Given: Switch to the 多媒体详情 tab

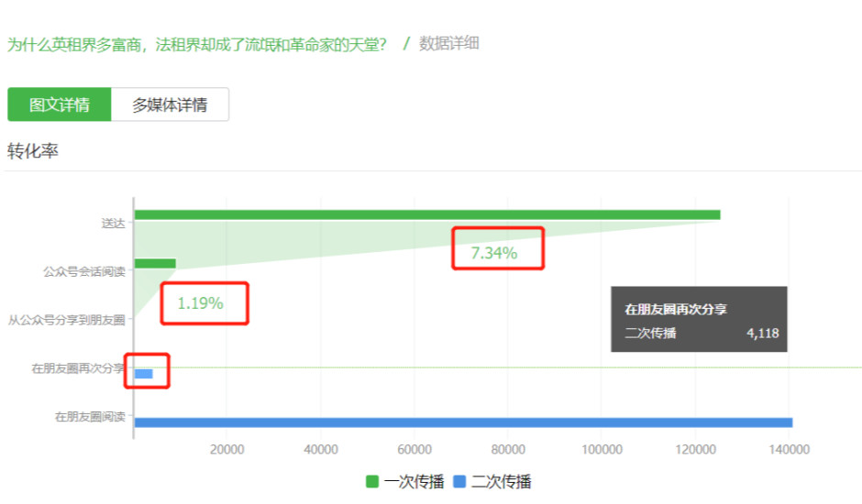Looking at the screenshot, I should coord(170,104).
